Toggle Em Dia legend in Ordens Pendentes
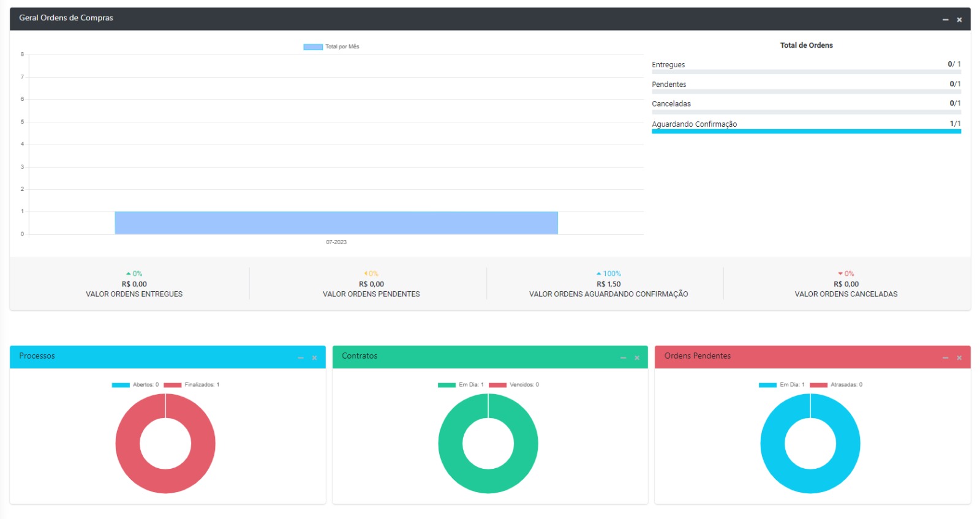This screenshot has height=519, width=980. tap(782, 385)
